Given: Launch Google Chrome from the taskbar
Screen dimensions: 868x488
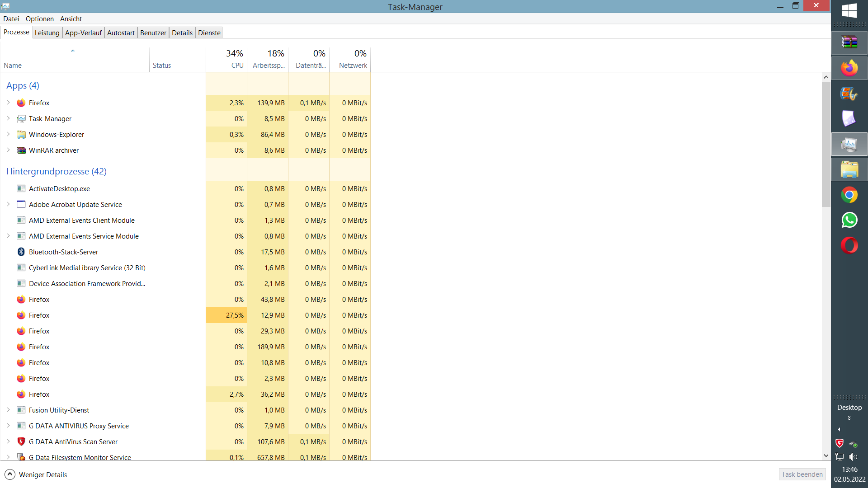Looking at the screenshot, I should tap(849, 195).
